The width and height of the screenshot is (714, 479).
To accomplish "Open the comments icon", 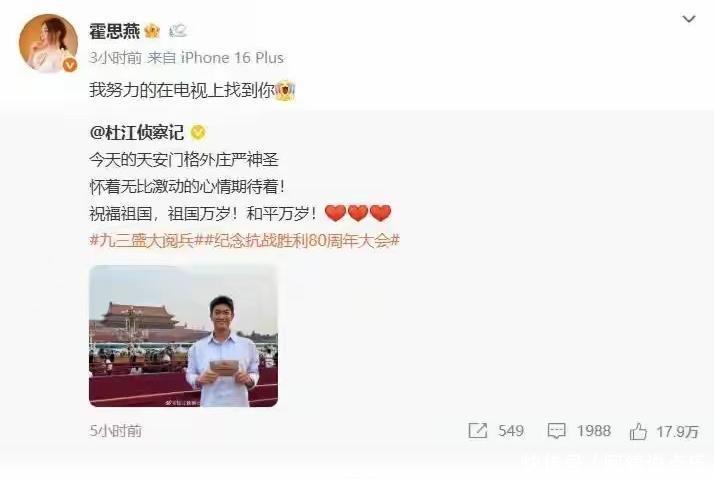I will tap(556, 431).
